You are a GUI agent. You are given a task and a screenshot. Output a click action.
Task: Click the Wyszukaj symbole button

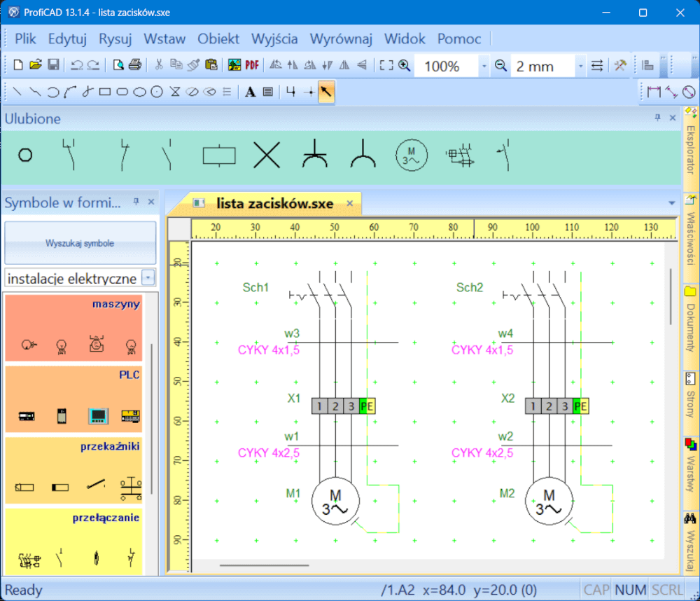[80, 243]
